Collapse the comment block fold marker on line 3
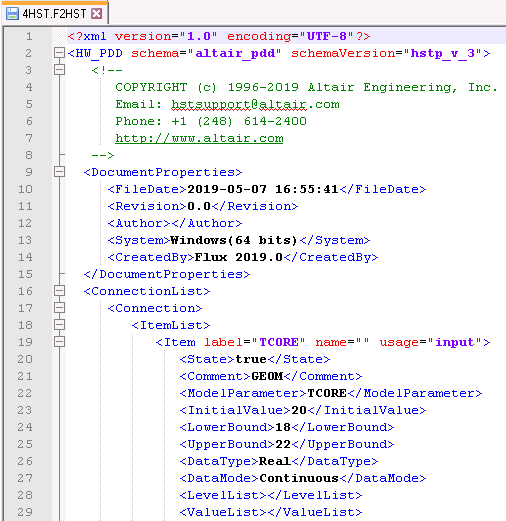Screen dimensions: 506x521 59,70
